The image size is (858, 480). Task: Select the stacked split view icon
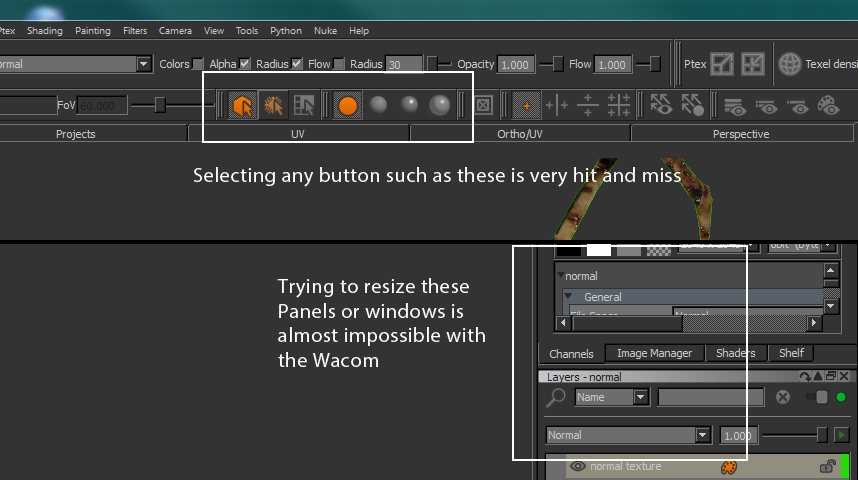(x=588, y=105)
